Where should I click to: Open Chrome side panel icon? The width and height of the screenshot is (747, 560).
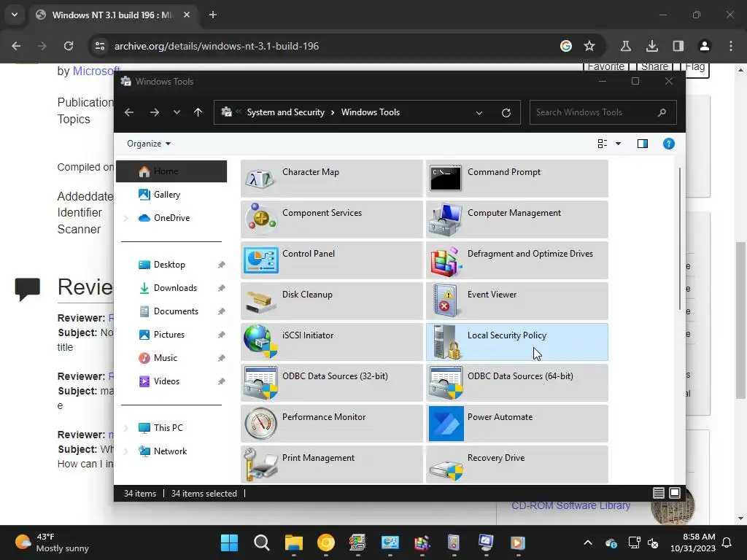678,46
